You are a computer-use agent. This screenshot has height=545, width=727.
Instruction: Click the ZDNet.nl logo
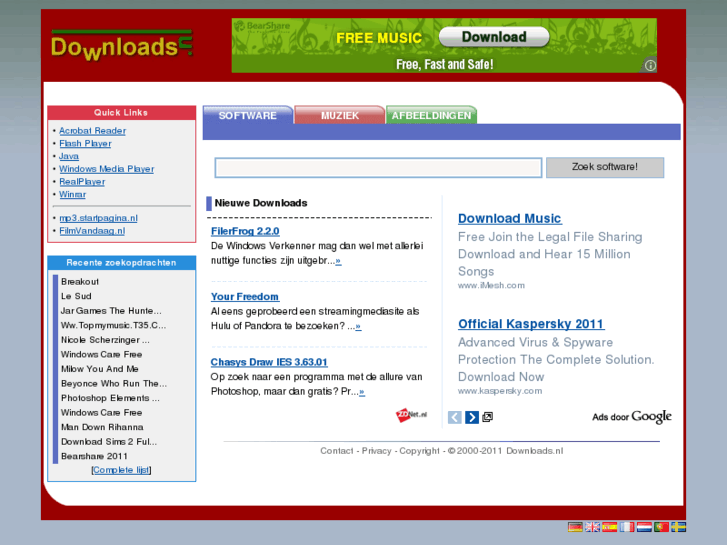(x=411, y=415)
